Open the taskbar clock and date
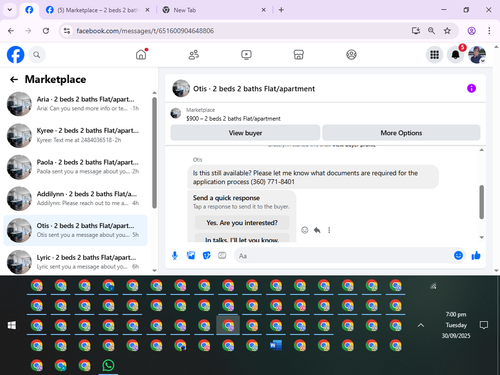 [x=456, y=325]
